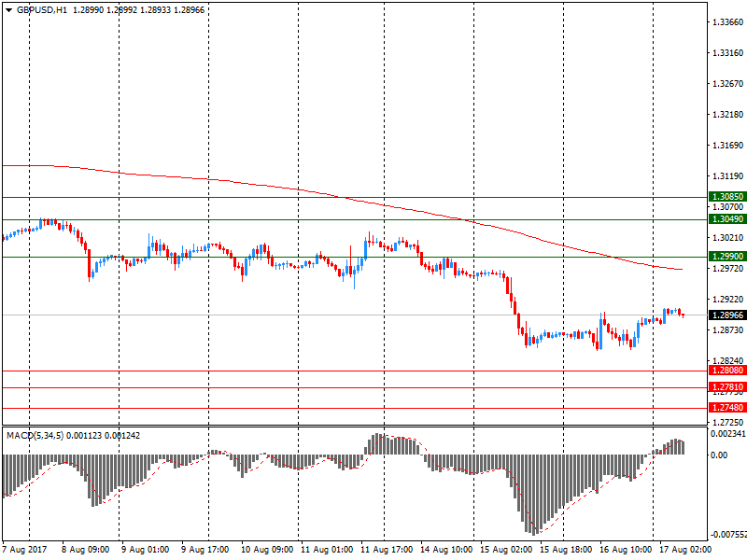747x560 pixels.
Task: Click the 17 Aug 02:00 time label
Action: [x=685, y=550]
